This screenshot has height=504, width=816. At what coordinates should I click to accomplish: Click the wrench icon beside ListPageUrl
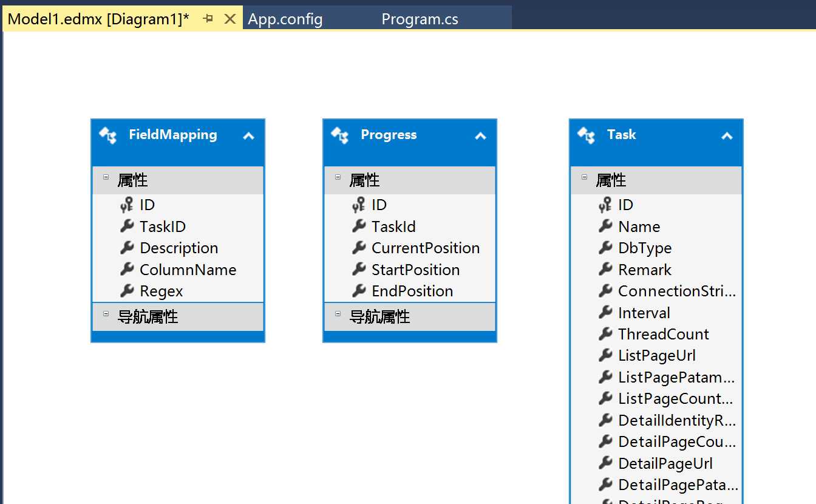click(x=605, y=355)
